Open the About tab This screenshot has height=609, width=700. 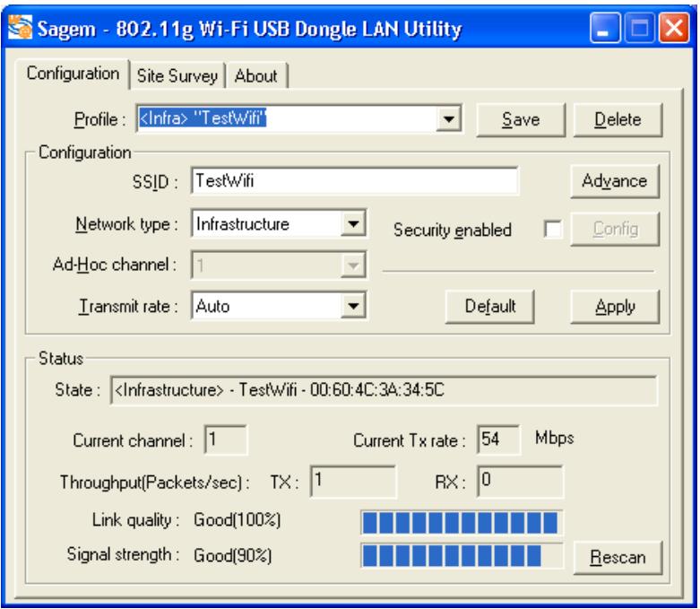[x=255, y=76]
